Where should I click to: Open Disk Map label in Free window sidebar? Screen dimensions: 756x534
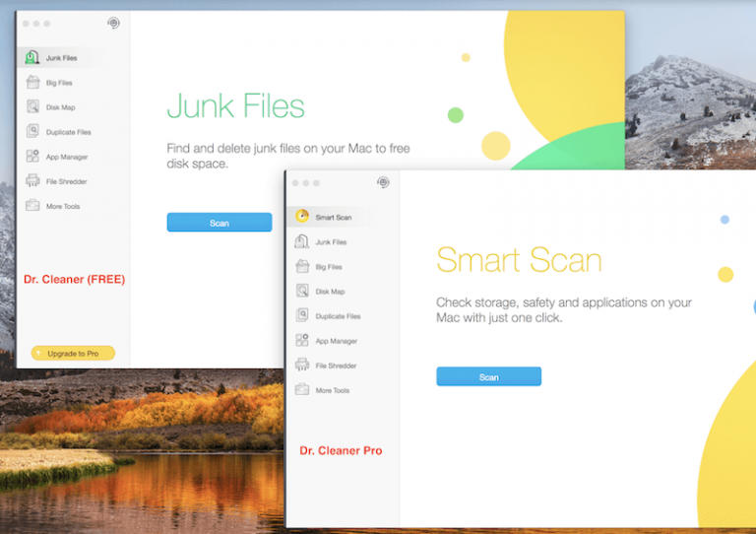pyautogui.click(x=61, y=107)
